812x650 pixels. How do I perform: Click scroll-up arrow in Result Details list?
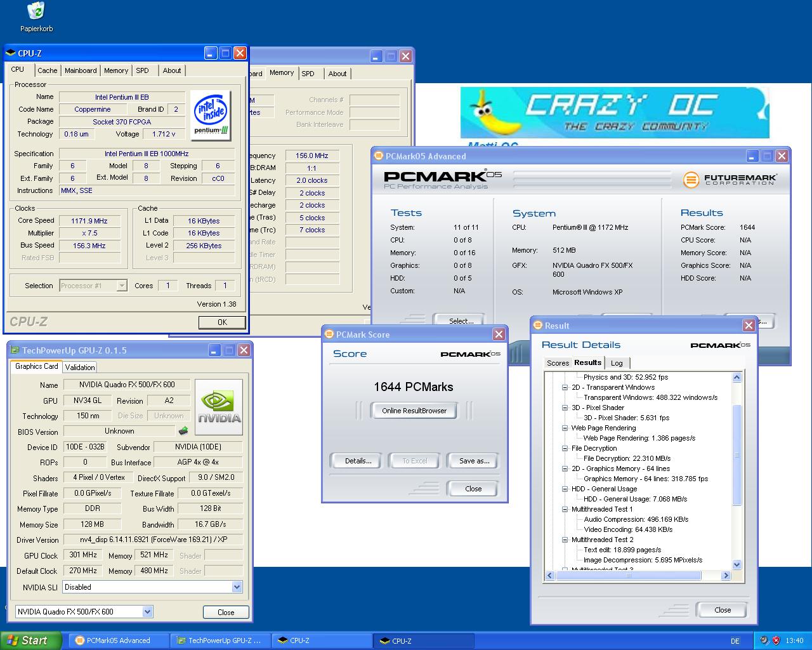(x=737, y=377)
